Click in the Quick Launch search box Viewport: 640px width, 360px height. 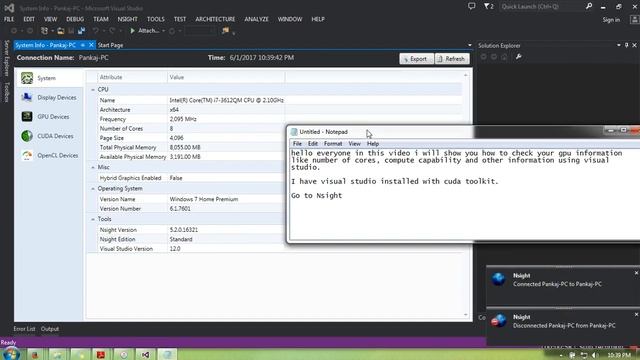[541, 7]
